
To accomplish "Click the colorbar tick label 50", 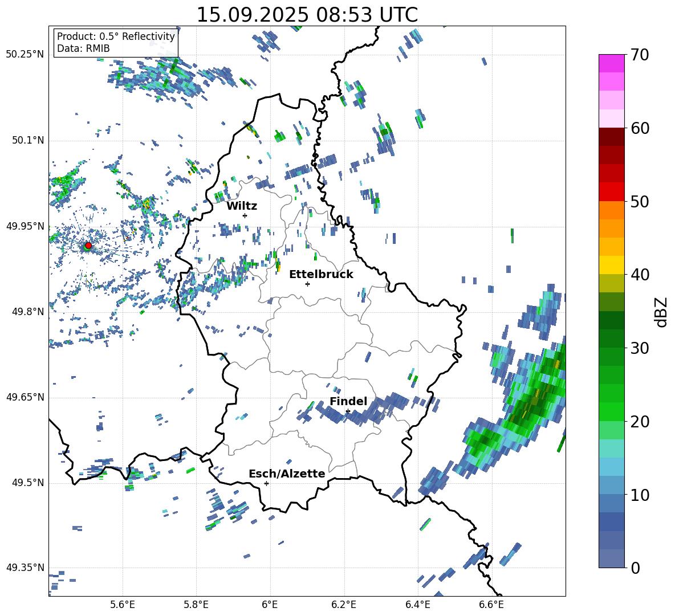I will (x=640, y=201).
